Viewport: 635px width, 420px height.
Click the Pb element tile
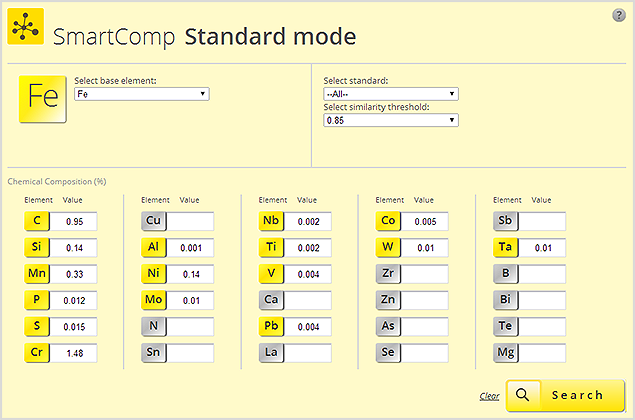[271, 326]
